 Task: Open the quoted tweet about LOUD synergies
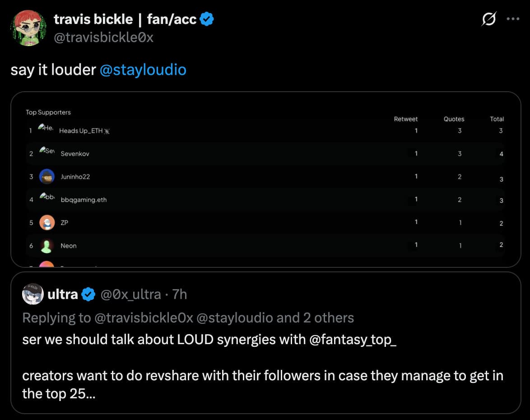(265, 343)
